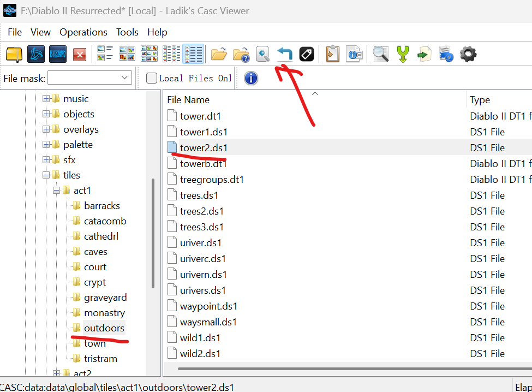Viewport: 532px width, 392px height.
Task: Select the graveyard folder in tree
Action: (x=105, y=298)
